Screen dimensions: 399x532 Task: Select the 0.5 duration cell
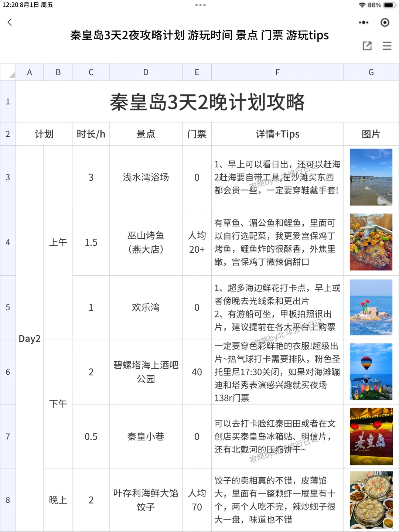pyautogui.click(x=91, y=436)
